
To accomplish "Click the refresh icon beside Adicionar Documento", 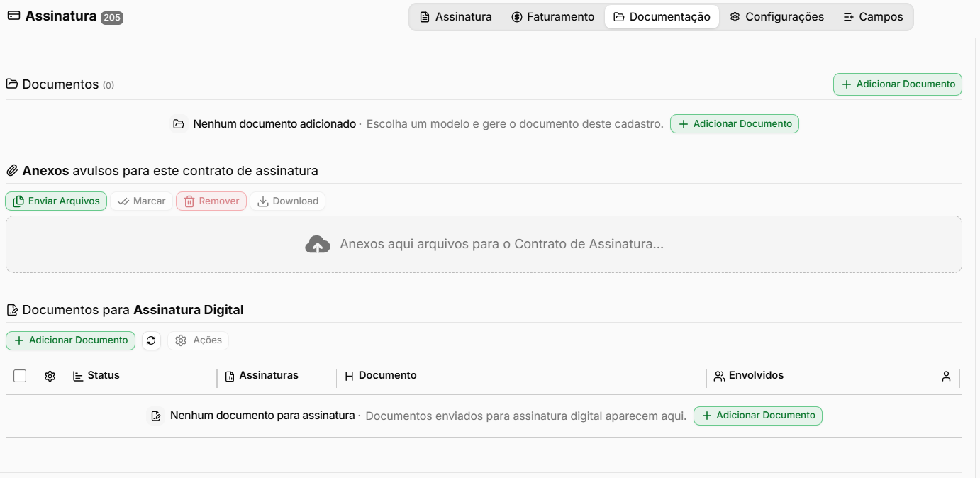I will pyautogui.click(x=151, y=340).
